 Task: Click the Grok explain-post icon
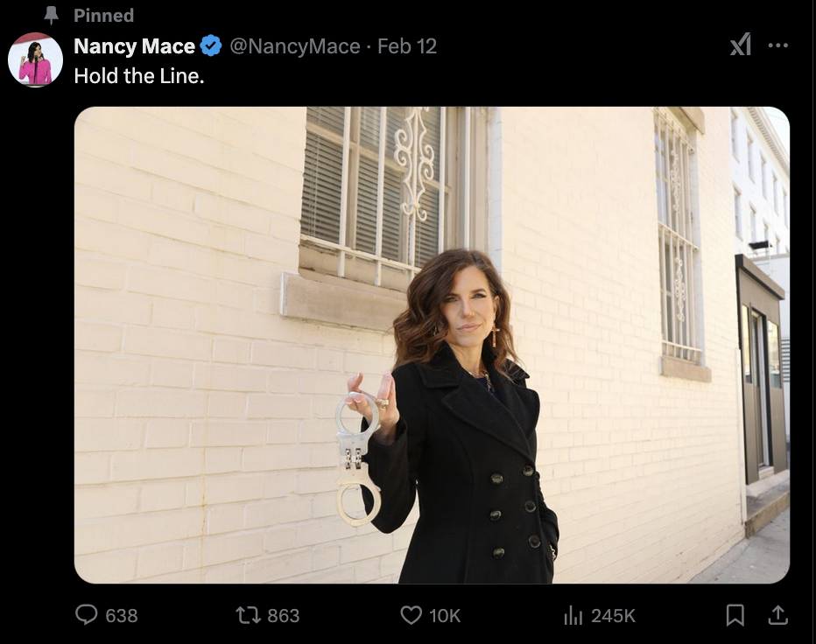(741, 45)
